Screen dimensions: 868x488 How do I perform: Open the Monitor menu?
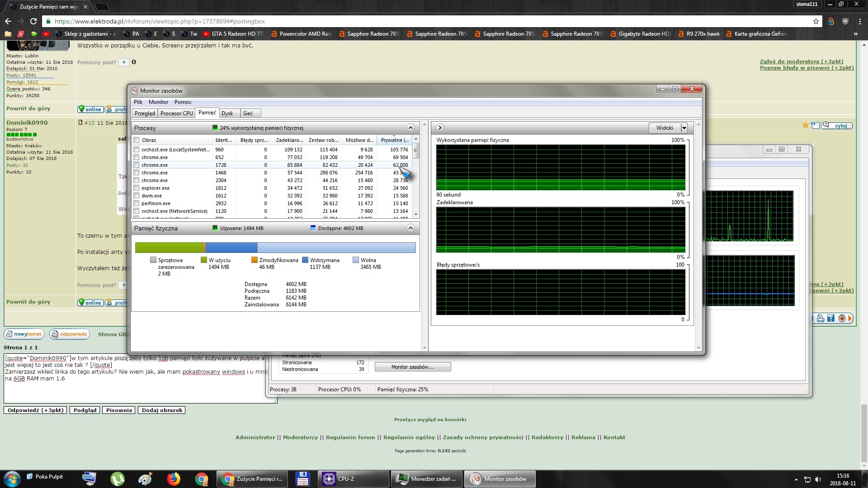coord(158,102)
